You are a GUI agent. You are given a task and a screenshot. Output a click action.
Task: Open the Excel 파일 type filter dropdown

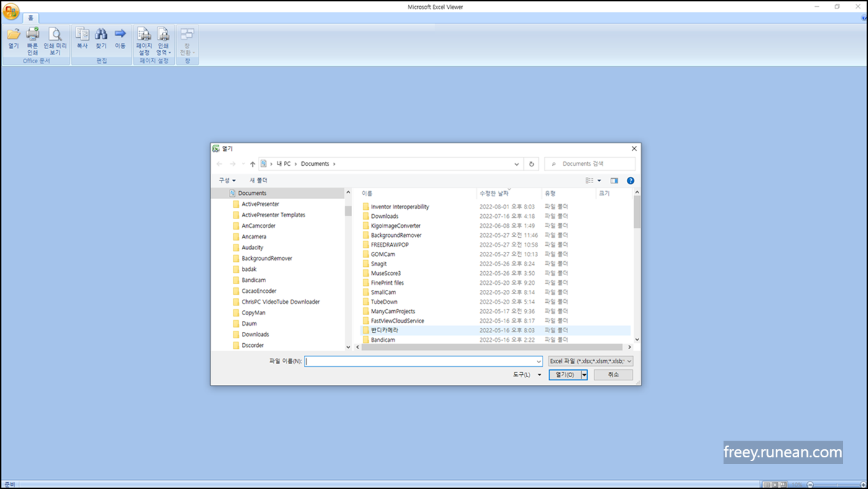tap(591, 361)
